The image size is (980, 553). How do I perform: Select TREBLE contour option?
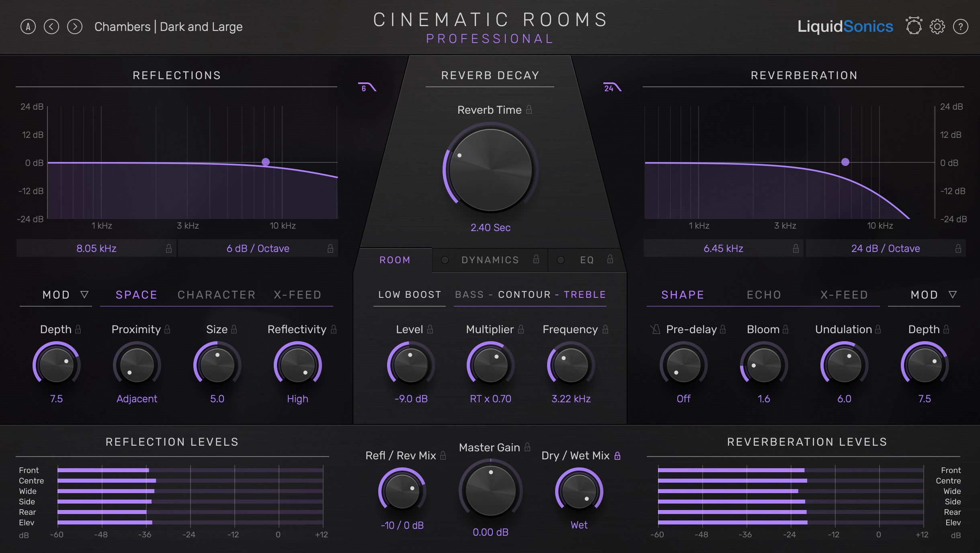tap(585, 295)
